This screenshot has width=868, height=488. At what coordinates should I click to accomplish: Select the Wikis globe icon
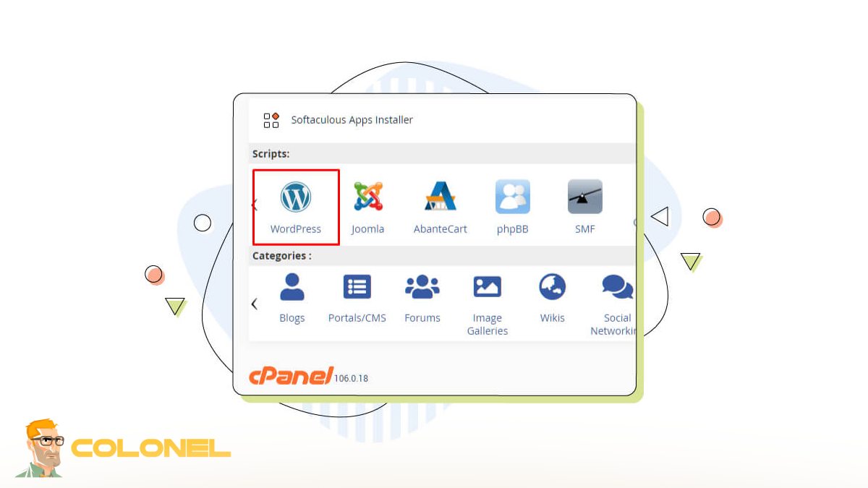(552, 287)
